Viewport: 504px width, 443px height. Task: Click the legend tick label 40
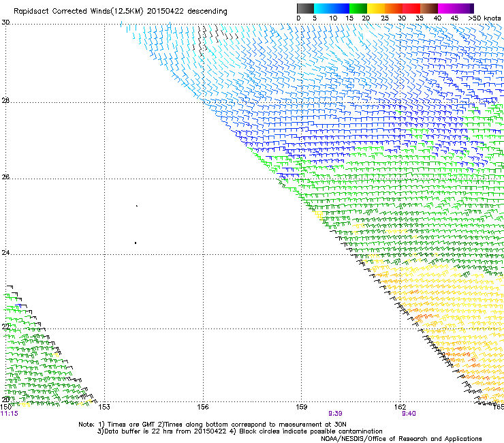[437, 18]
